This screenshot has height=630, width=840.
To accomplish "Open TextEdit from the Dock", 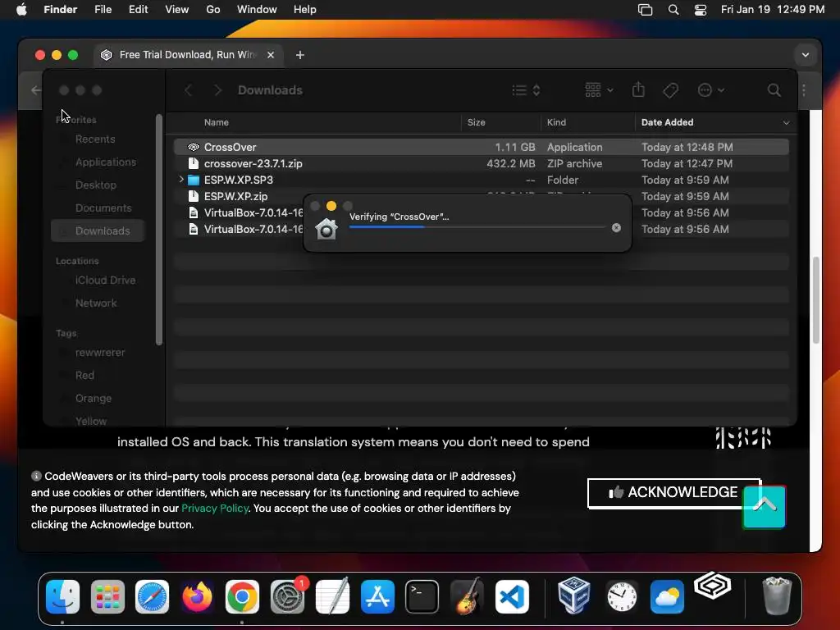I will (x=333, y=596).
